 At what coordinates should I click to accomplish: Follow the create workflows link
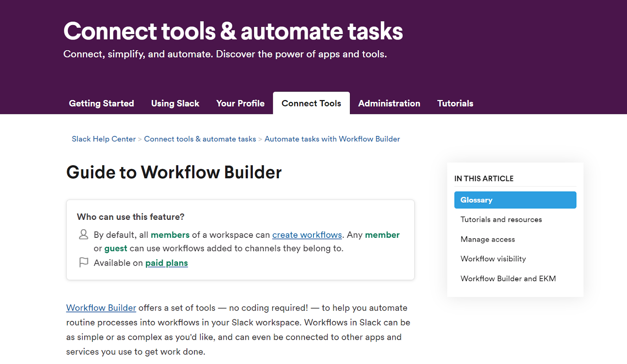point(307,235)
